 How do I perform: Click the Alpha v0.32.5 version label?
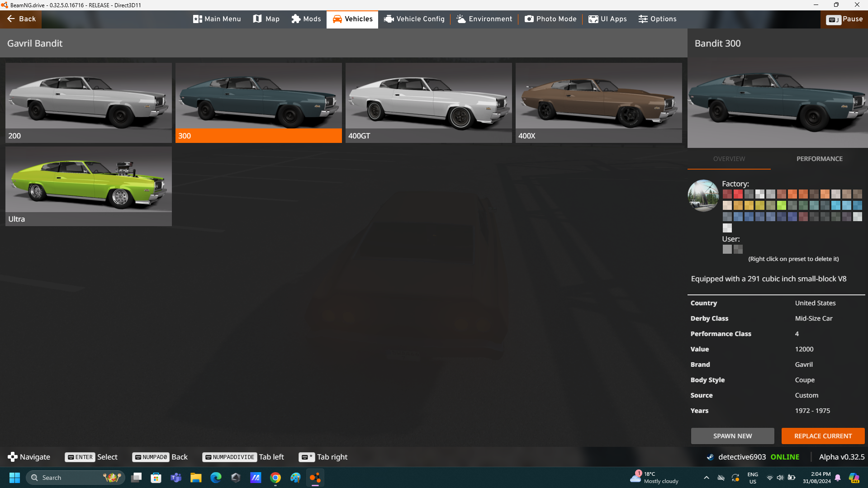tap(842, 457)
